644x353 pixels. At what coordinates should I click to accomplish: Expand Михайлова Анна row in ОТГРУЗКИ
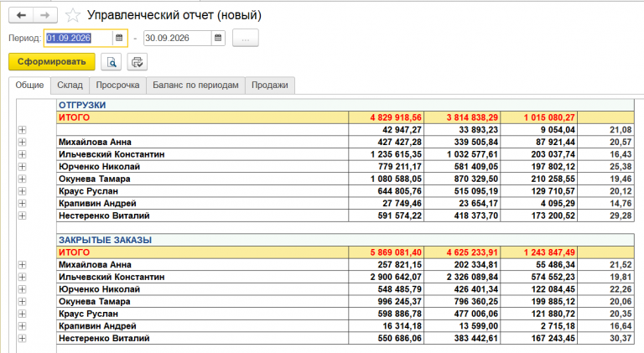22,142
